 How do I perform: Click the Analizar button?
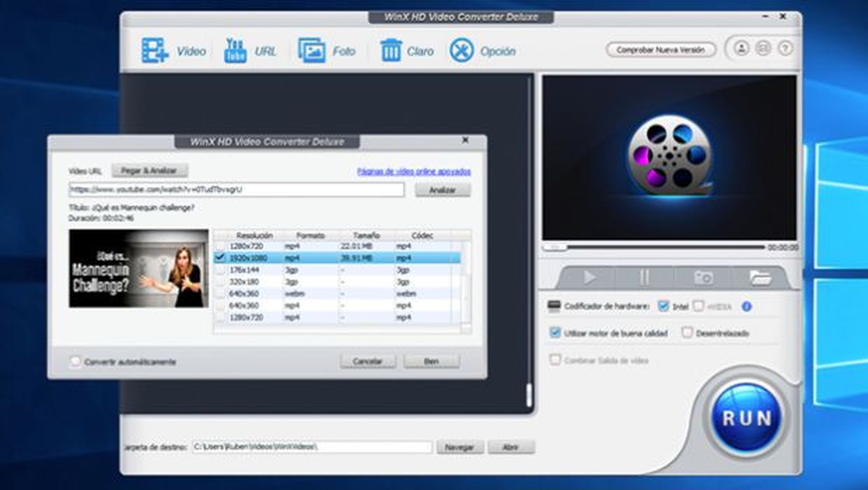[x=442, y=190]
